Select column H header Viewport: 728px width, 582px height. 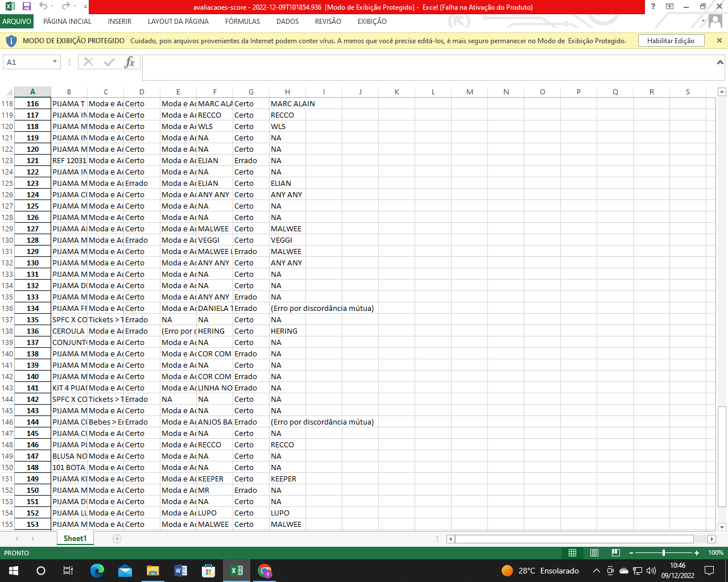click(287, 92)
